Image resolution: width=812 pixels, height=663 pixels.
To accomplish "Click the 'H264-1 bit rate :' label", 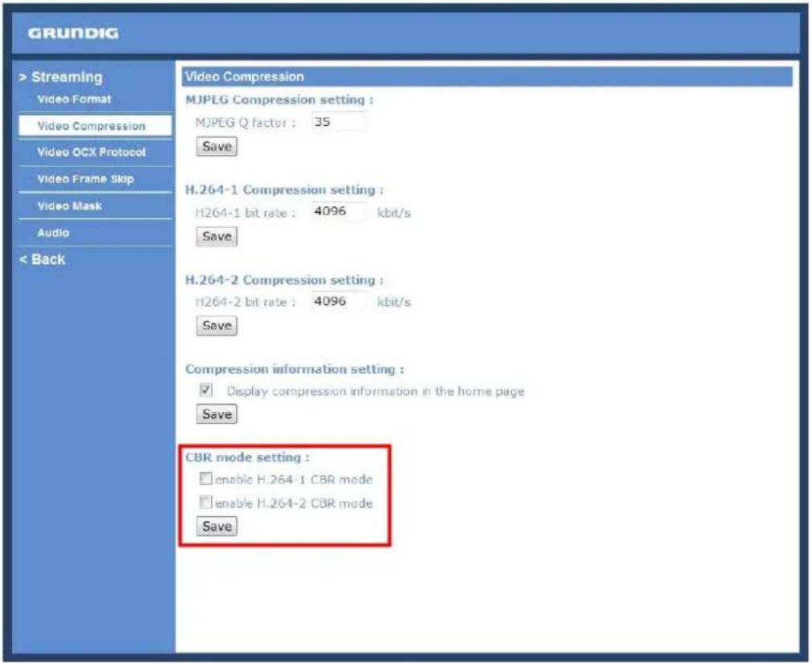I will click(x=246, y=213).
